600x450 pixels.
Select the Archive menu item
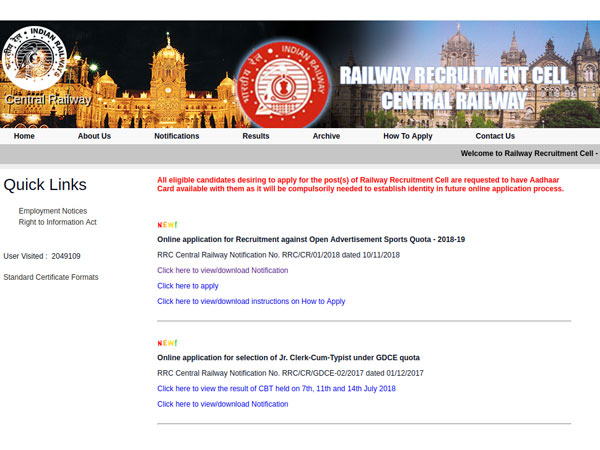[326, 136]
